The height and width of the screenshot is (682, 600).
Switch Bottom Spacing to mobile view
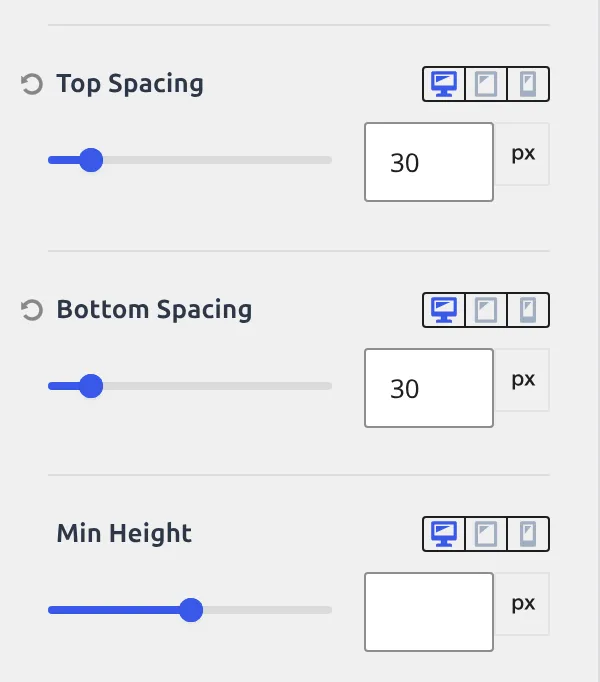point(528,310)
